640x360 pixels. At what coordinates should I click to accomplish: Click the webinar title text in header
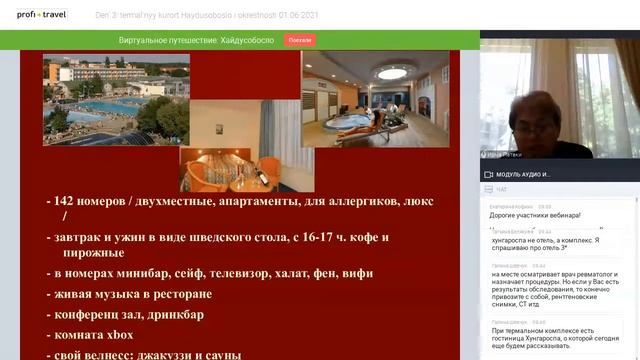pos(207,15)
